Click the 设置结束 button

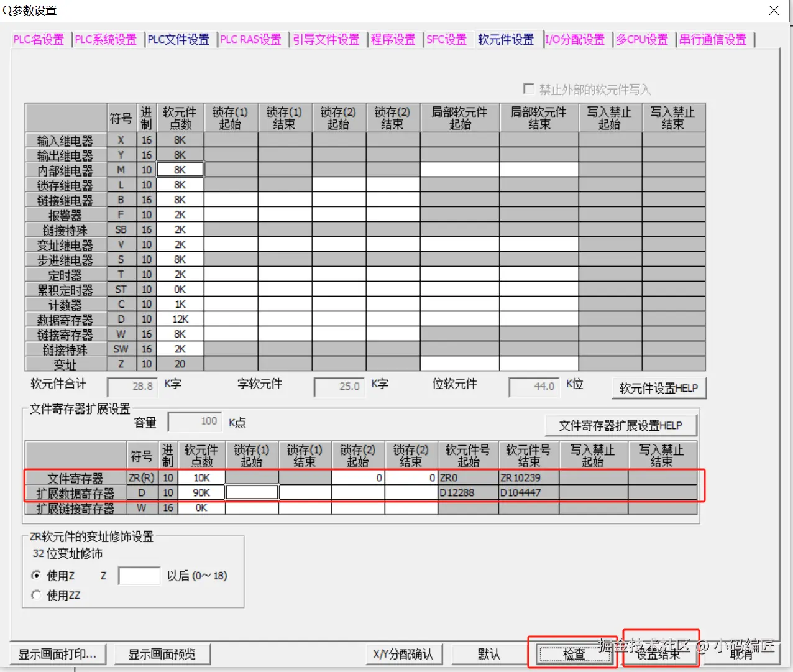coord(658,654)
